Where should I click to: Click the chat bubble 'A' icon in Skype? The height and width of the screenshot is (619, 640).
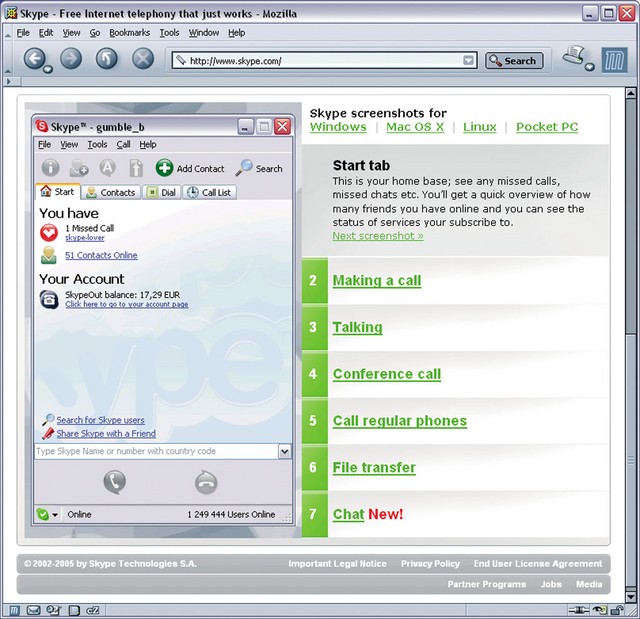pyautogui.click(x=107, y=168)
